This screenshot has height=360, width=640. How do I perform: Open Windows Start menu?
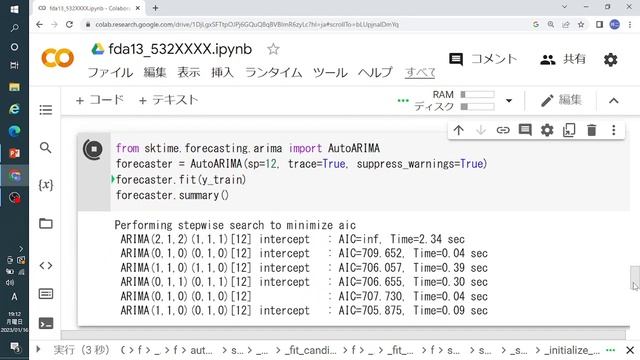coord(14,9)
